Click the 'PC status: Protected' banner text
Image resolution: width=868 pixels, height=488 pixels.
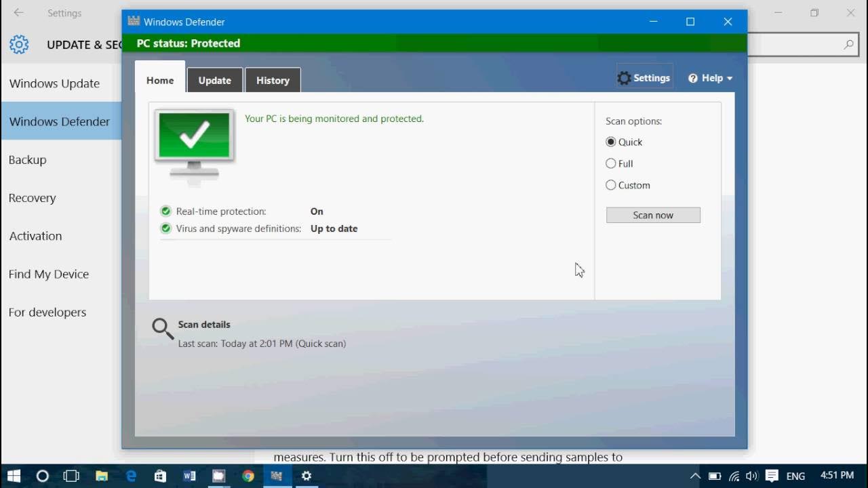pos(189,43)
